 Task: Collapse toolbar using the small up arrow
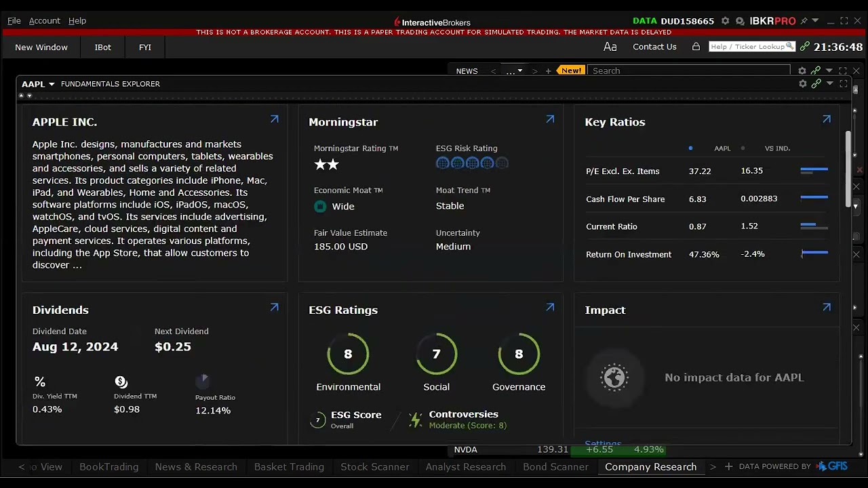click(21, 95)
